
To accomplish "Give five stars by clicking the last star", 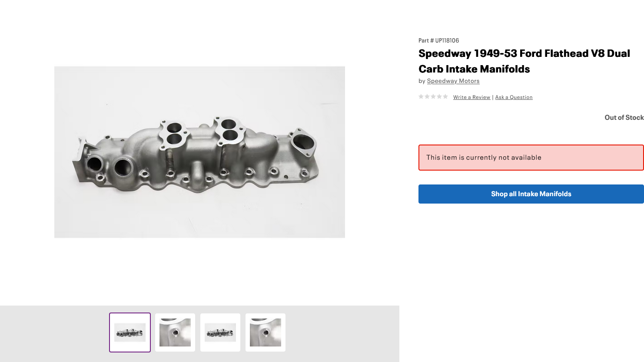I will point(445,96).
